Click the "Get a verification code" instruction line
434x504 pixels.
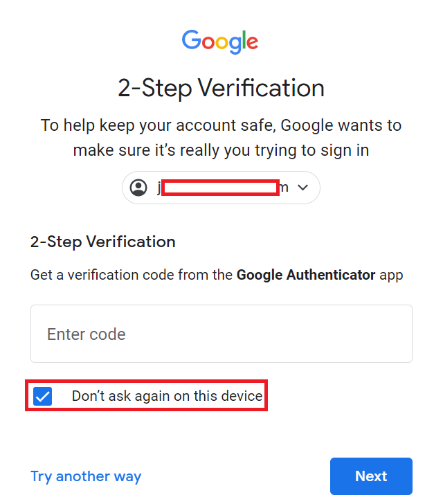(217, 275)
